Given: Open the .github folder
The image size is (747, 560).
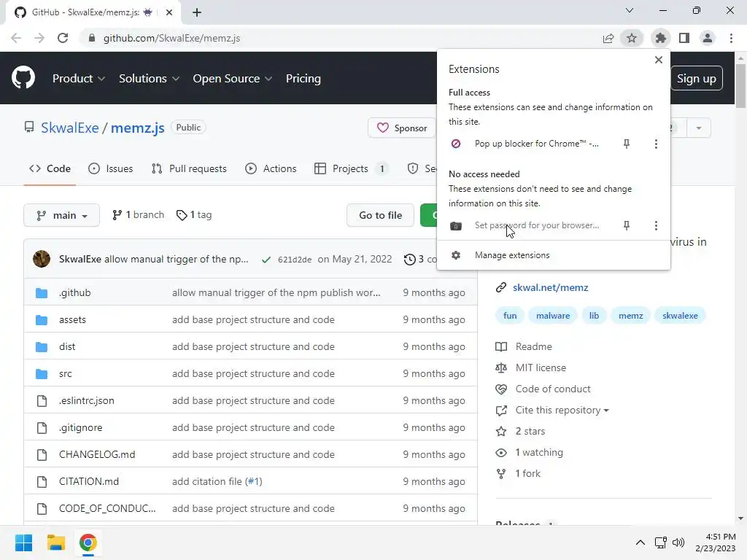Looking at the screenshot, I should click(x=75, y=292).
